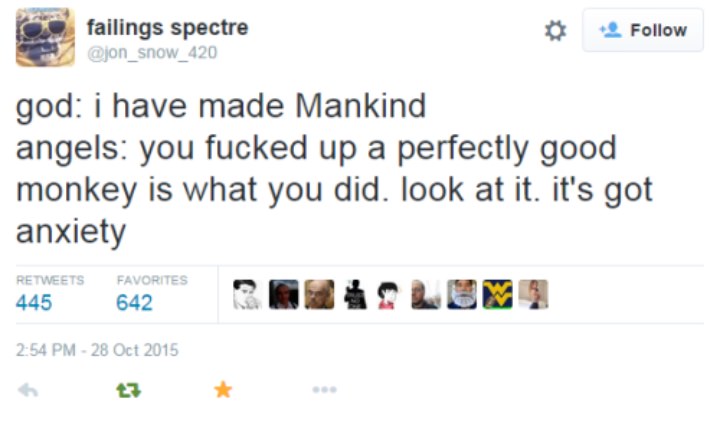Click the black silhouette figure avatar
The height and width of the screenshot is (426, 720).
[x=354, y=294]
